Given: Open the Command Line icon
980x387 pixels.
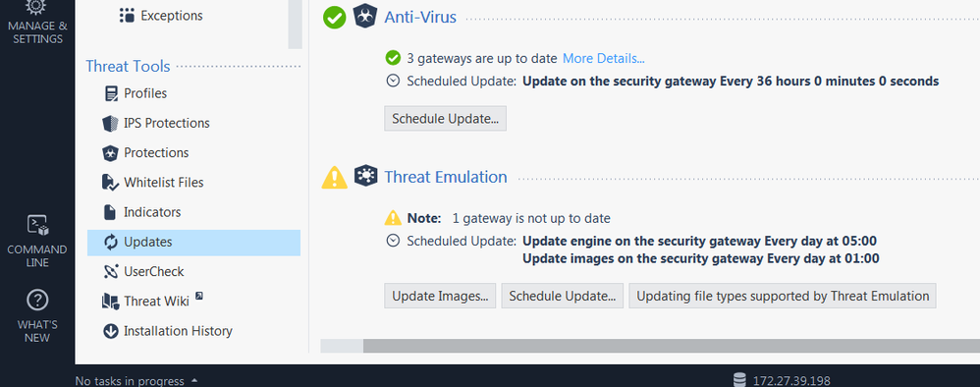Looking at the screenshot, I should tap(37, 226).
